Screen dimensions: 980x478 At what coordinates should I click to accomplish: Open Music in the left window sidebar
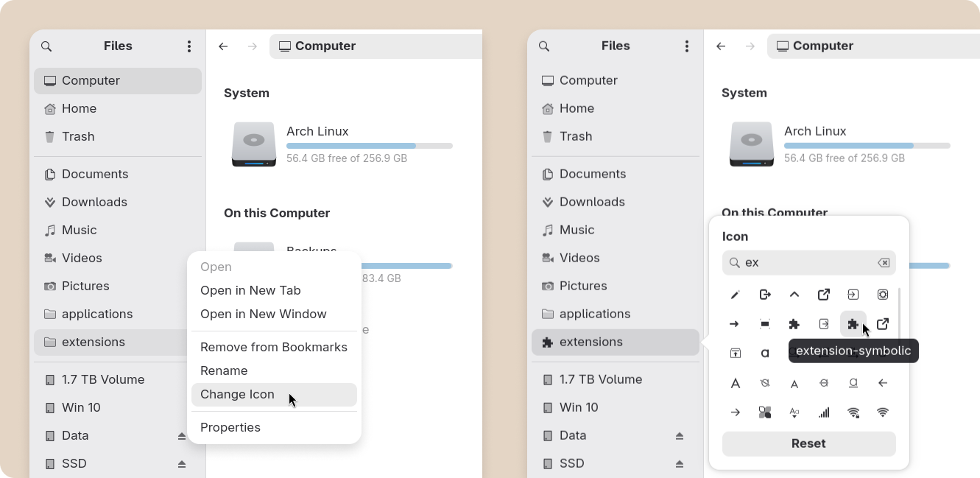118,231
